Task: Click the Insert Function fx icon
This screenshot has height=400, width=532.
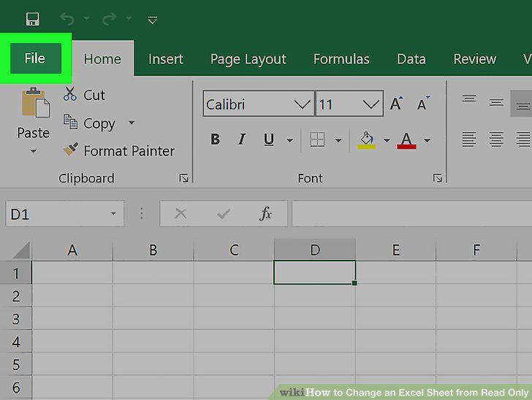Action: (265, 214)
